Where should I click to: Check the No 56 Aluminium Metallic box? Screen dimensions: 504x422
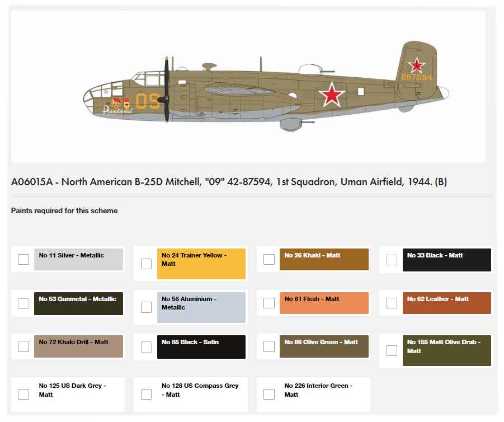click(146, 307)
